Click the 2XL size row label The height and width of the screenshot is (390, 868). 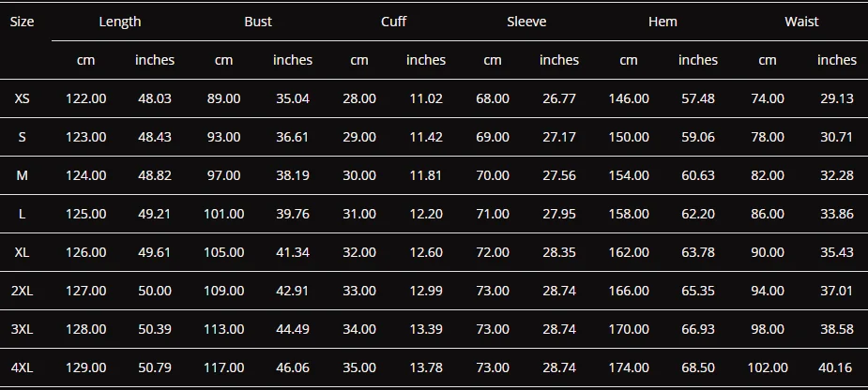point(23,291)
